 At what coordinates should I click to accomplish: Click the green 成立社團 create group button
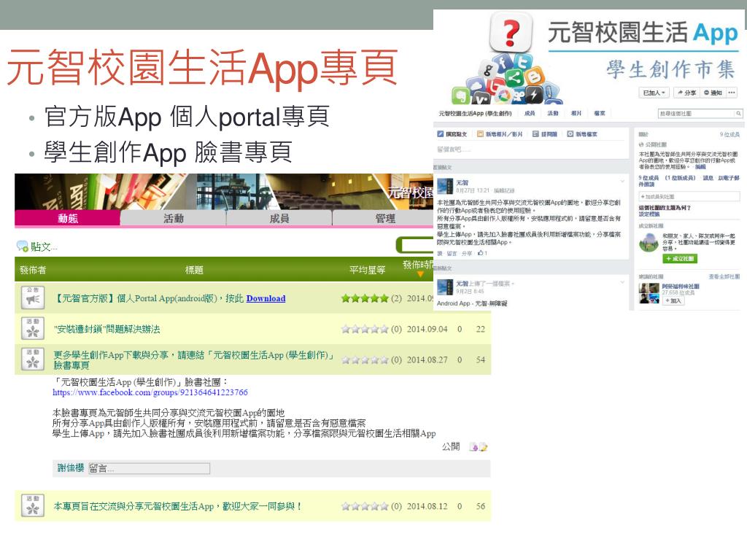[x=680, y=259]
